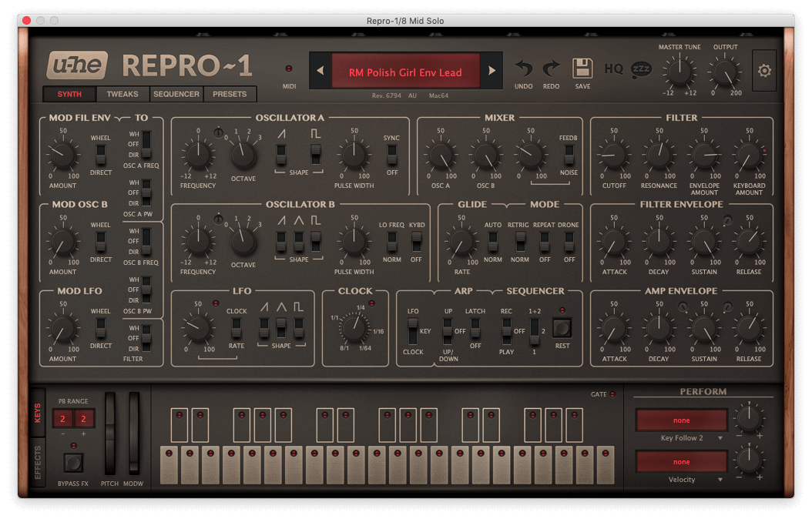This screenshot has width=812, height=519.
Task: Click the Undo arrow icon
Action: coord(524,69)
